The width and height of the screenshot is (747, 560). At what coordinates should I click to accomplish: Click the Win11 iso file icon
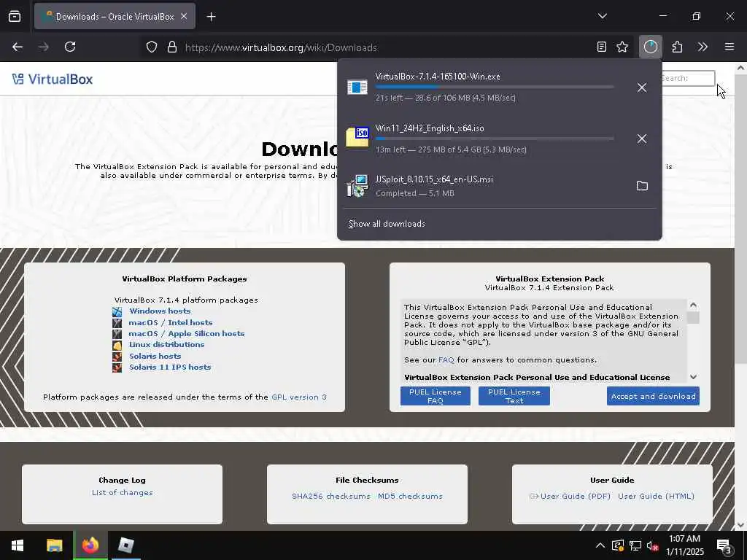(357, 138)
